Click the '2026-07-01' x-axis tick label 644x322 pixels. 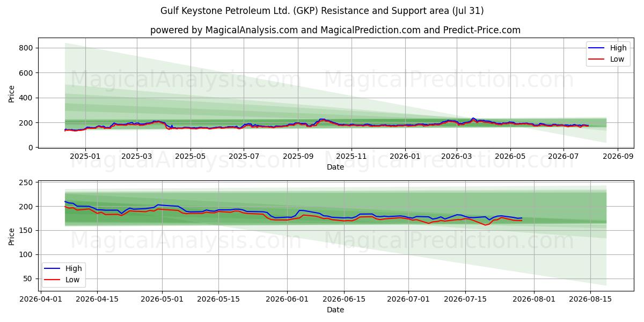[x=409, y=300]
